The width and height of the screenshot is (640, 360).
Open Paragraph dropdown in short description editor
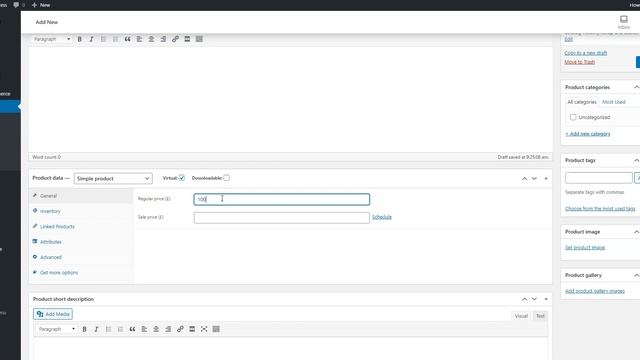pos(56,329)
